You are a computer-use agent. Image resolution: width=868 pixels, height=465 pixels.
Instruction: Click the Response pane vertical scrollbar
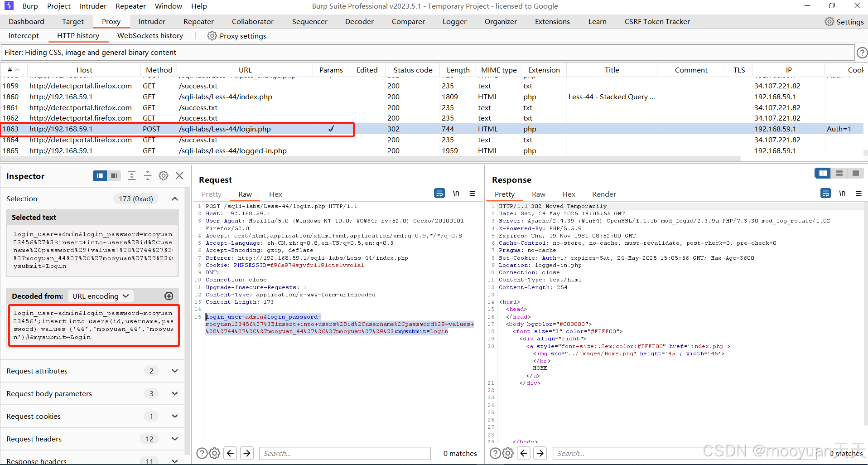pyautogui.click(x=866, y=313)
